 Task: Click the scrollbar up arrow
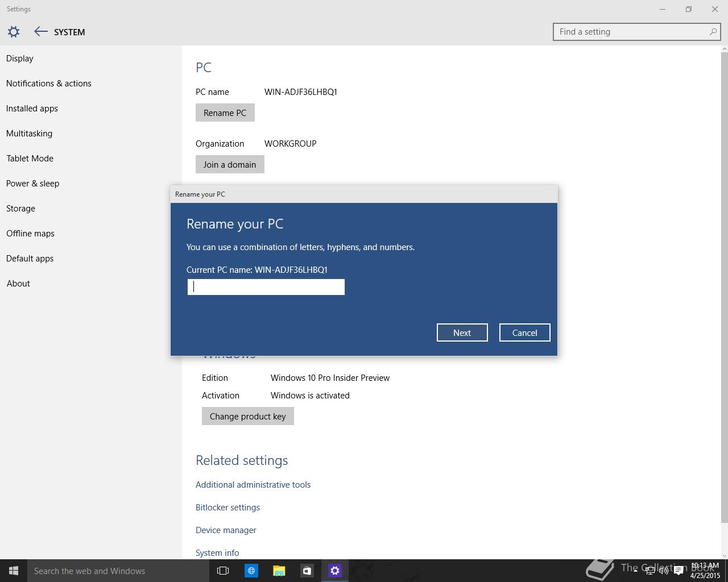tap(724, 49)
